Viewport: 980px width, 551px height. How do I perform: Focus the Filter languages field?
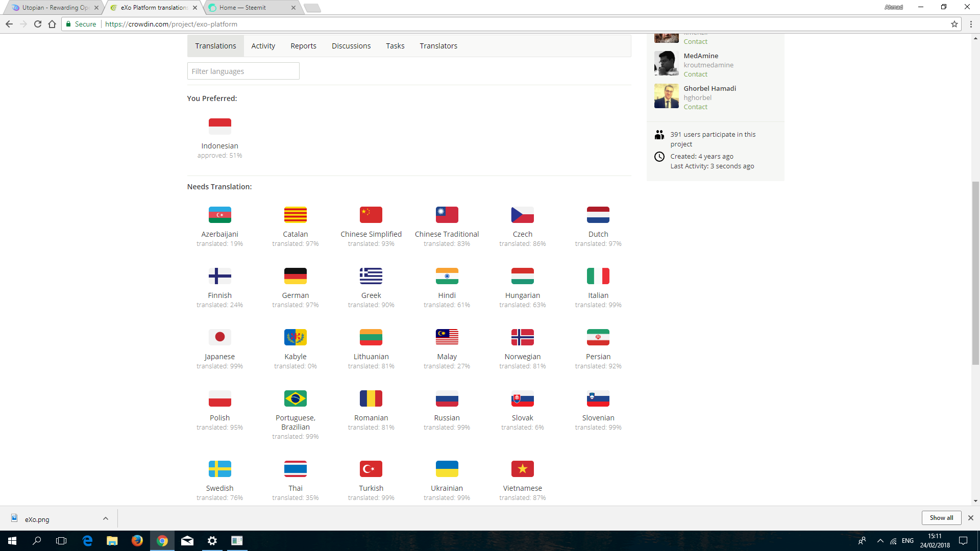pyautogui.click(x=243, y=71)
